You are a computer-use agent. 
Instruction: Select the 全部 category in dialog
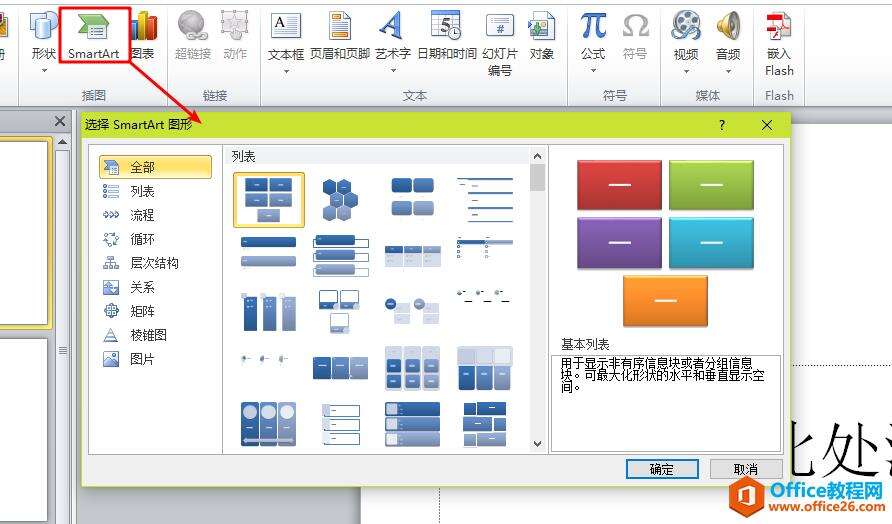coord(155,167)
